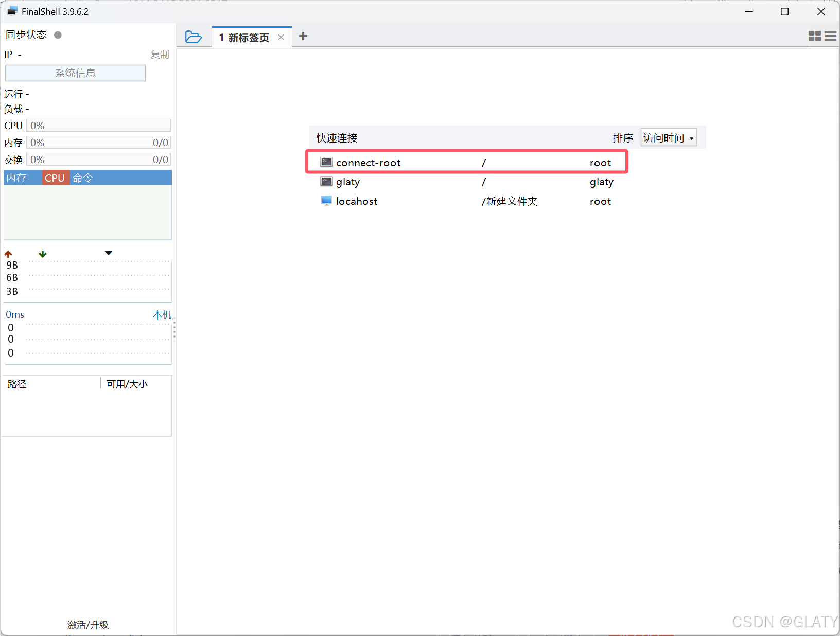Minimize the FinalShell window
840x636 pixels.
pyautogui.click(x=749, y=11)
